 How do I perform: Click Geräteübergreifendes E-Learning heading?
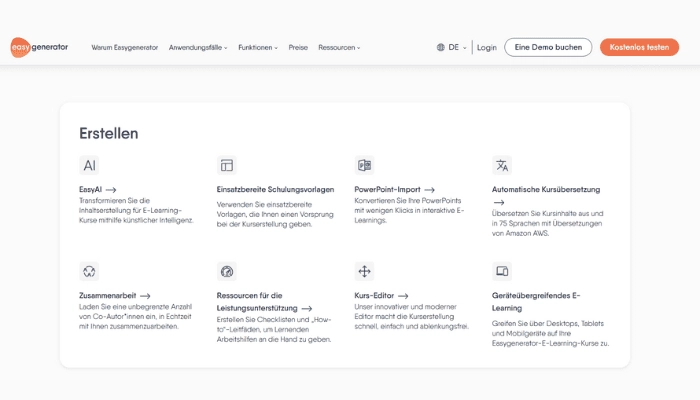(536, 302)
